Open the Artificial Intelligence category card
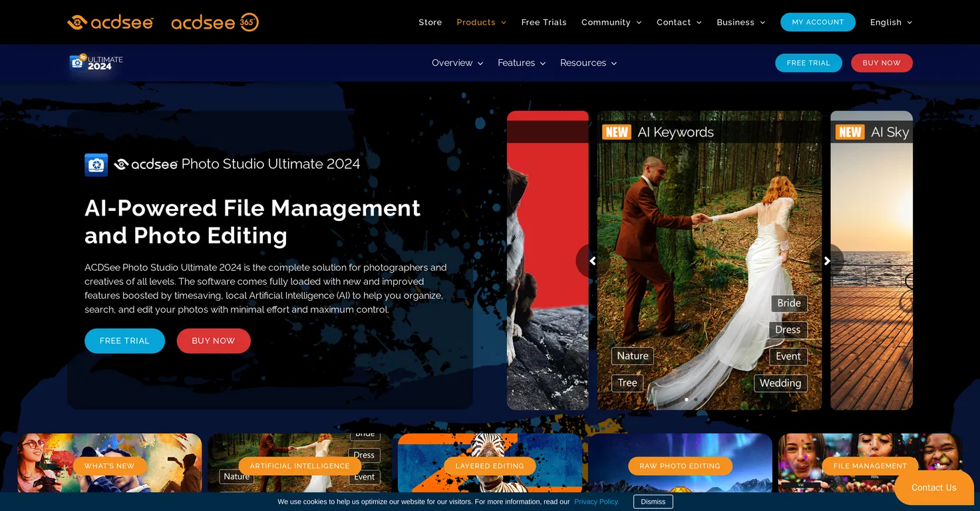 pyautogui.click(x=299, y=466)
